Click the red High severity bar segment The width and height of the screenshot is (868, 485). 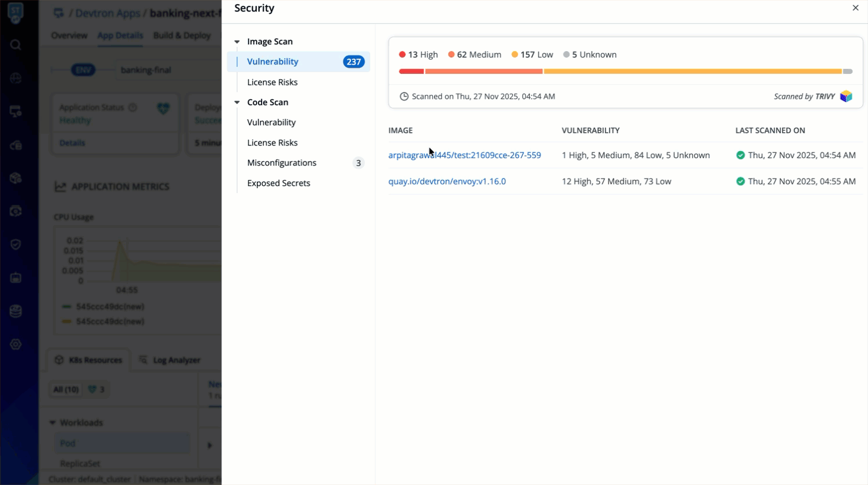click(411, 72)
